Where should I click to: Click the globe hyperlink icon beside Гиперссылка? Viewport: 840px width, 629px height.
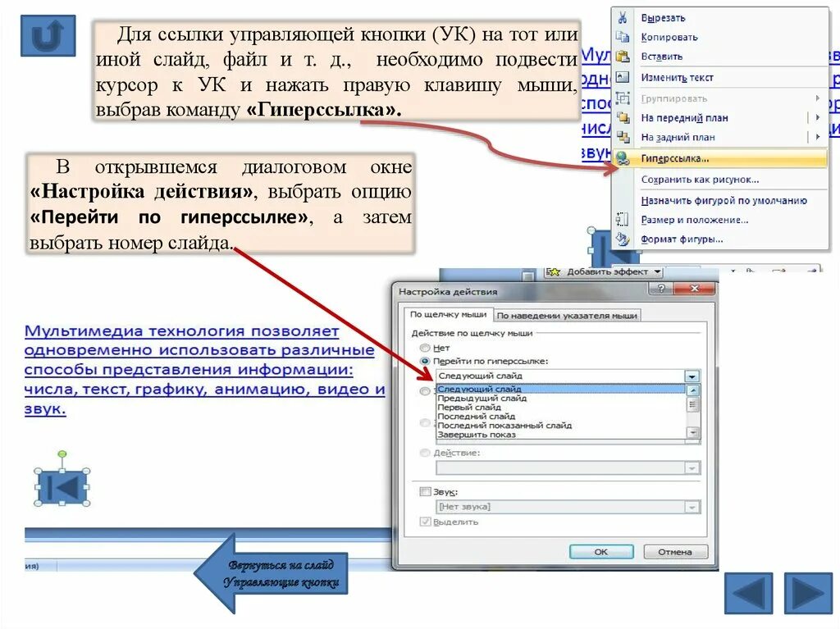[623, 158]
